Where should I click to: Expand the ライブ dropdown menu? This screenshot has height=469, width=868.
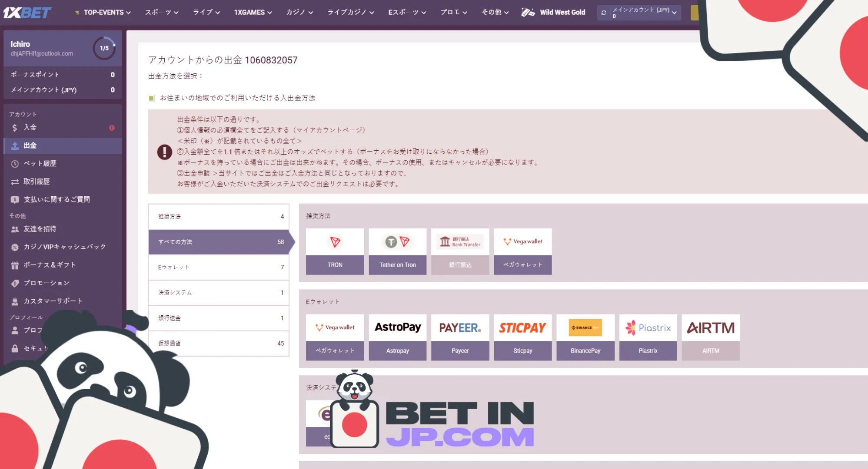coord(206,12)
